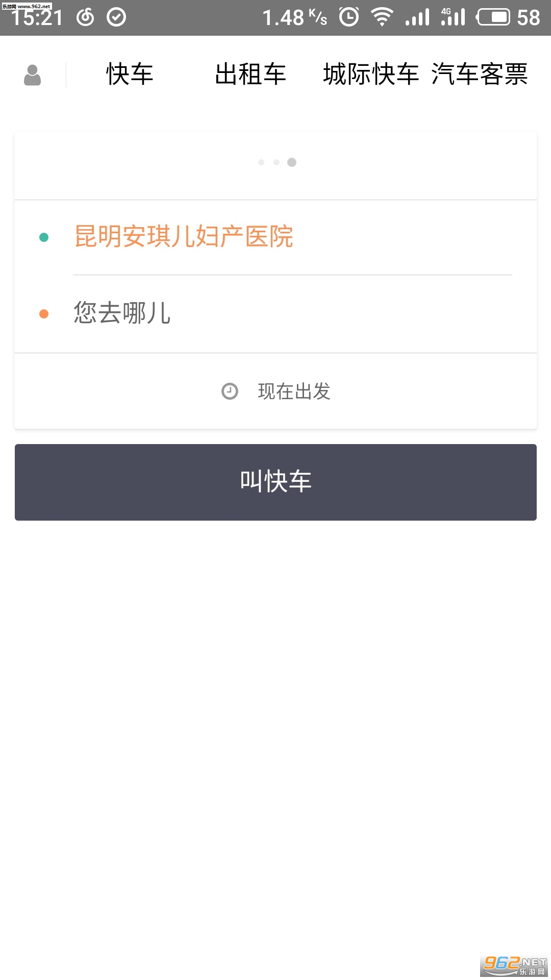Switch to the 快车 tab

click(x=130, y=75)
